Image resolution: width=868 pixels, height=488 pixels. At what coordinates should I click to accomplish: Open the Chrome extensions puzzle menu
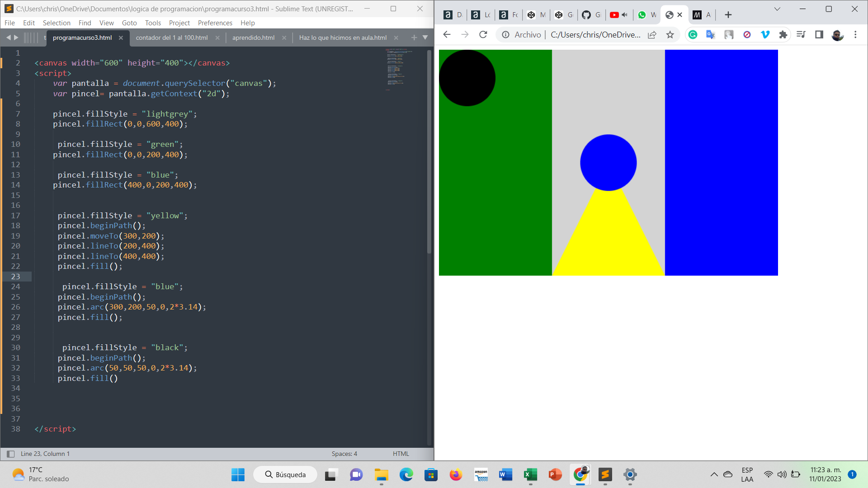coord(783,35)
